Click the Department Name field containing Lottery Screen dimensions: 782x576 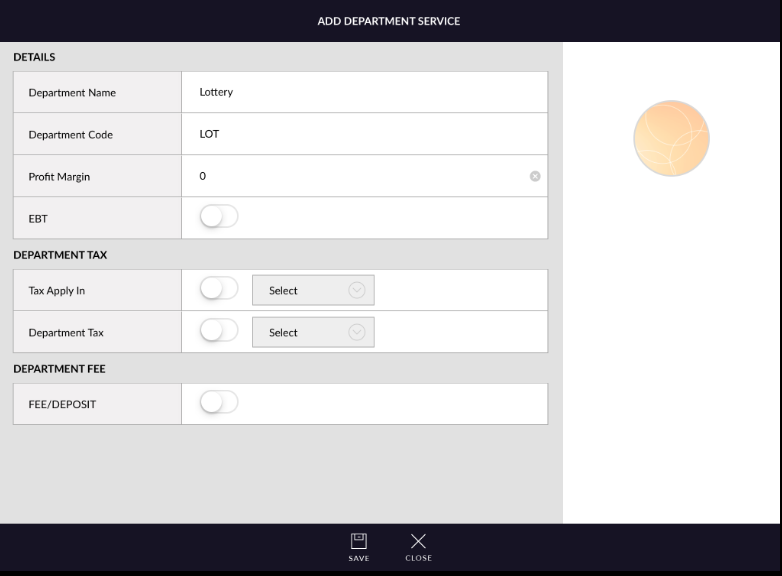[364, 93]
